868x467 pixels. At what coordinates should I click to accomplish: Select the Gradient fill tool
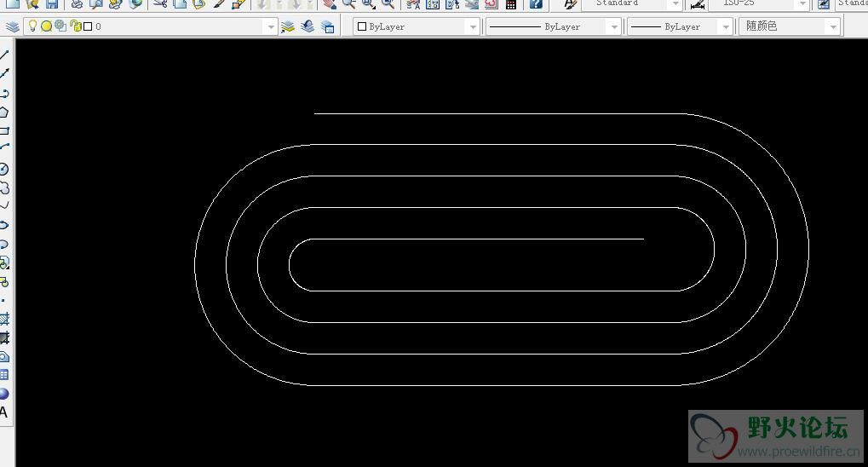click(x=4, y=337)
